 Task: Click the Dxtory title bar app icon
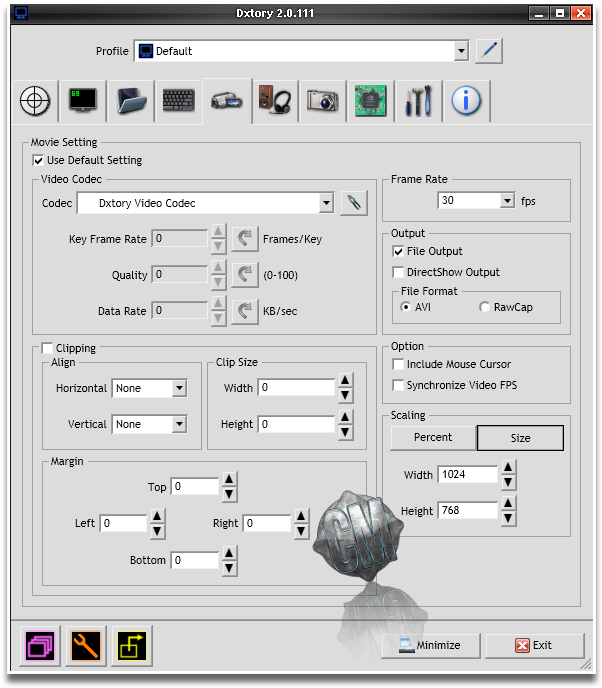pos(21,13)
